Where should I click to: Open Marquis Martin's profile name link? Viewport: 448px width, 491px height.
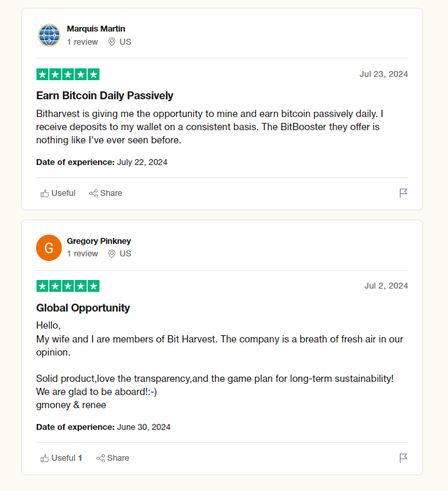96,29
